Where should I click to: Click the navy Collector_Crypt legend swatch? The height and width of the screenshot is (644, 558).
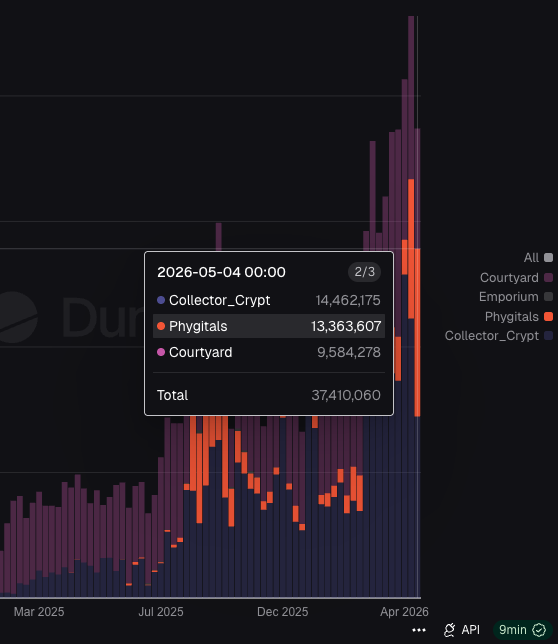(548, 336)
